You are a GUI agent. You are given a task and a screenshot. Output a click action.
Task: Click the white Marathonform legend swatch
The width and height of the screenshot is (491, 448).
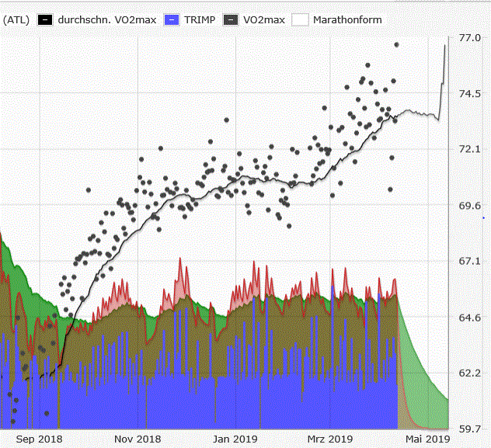pos(301,19)
